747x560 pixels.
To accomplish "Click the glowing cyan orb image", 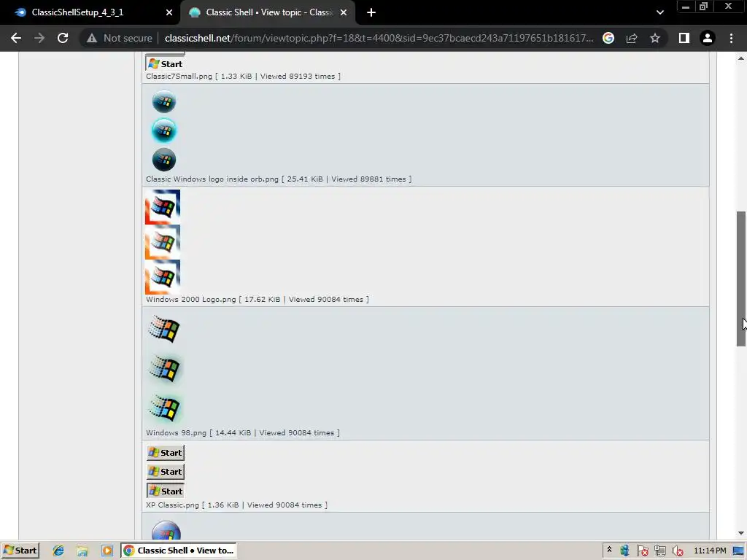I will pyautogui.click(x=164, y=131).
